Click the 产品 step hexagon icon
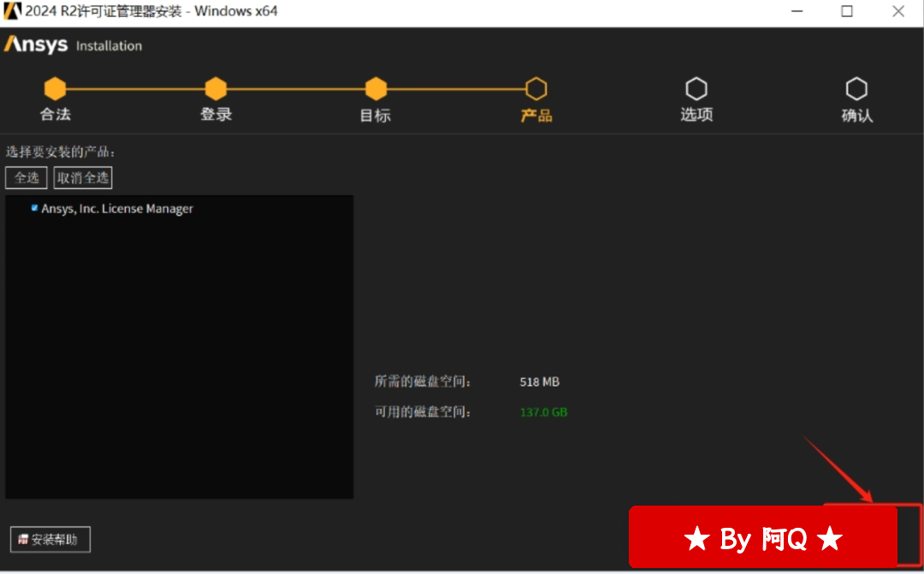The height and width of the screenshot is (574, 924). [x=536, y=89]
